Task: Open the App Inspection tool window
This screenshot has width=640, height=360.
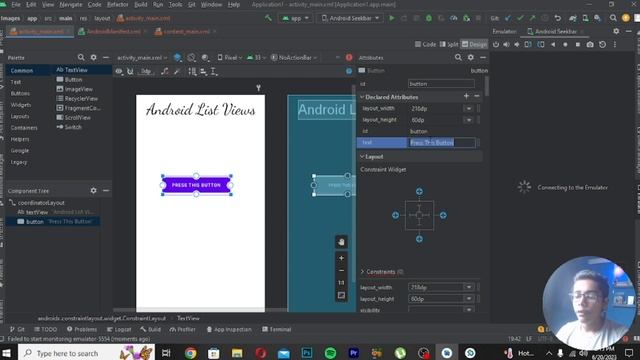Action: pyautogui.click(x=229, y=329)
